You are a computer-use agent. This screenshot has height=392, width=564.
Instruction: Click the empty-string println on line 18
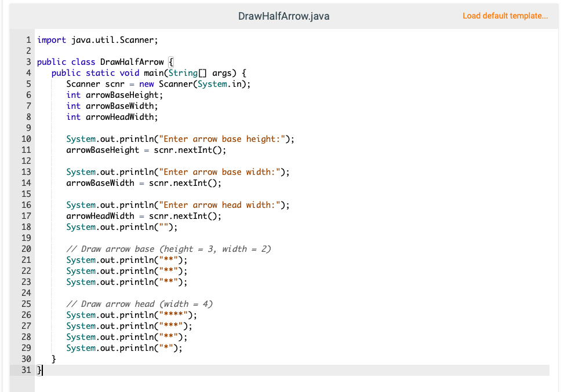click(x=122, y=227)
